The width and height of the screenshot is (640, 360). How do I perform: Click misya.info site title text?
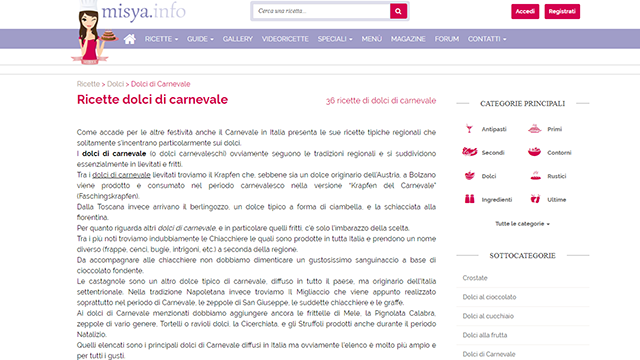pos(144,11)
